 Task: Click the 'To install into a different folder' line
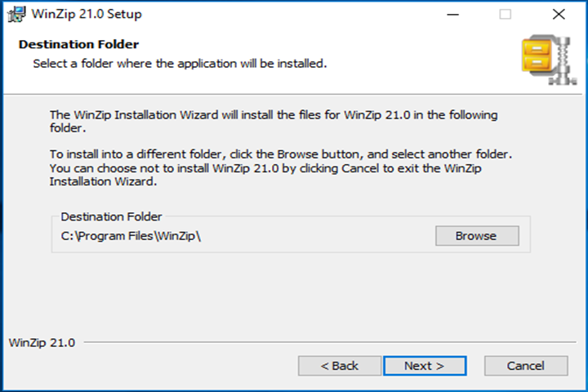pos(281,154)
